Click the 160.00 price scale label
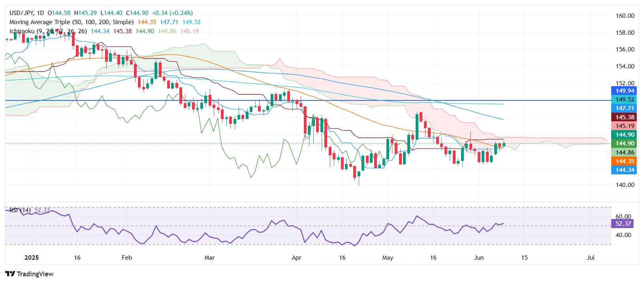This screenshot has width=644, height=283. click(x=625, y=16)
